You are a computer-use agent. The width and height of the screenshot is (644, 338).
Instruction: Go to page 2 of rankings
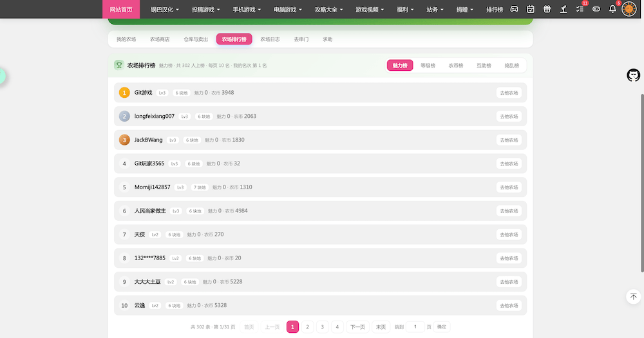click(x=307, y=327)
